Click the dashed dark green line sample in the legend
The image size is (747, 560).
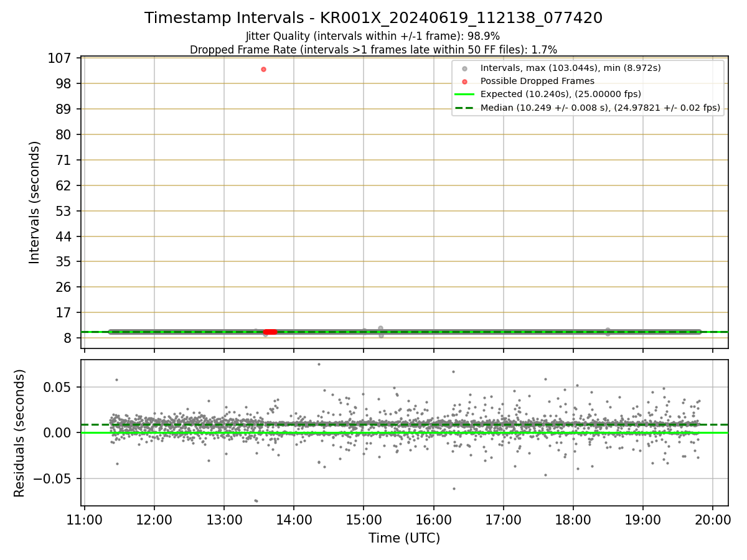coord(464,108)
